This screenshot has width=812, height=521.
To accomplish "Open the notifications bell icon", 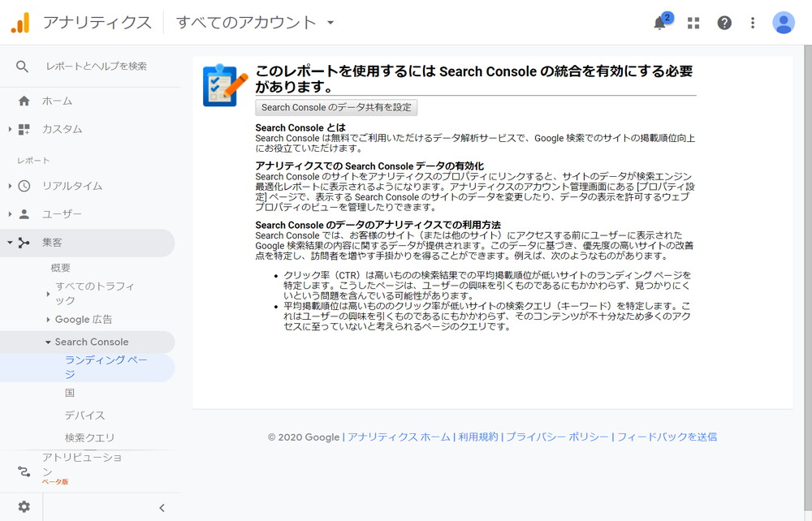I will [659, 23].
